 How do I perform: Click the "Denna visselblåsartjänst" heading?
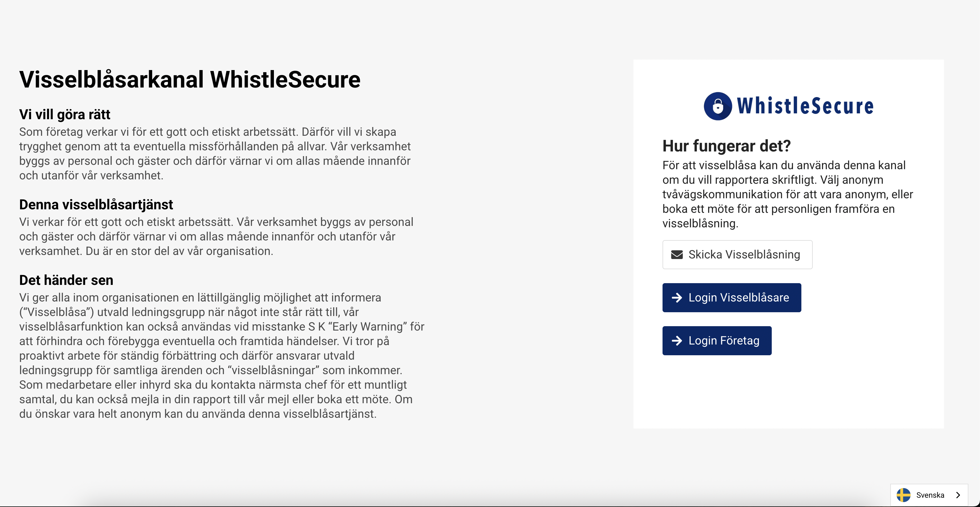tap(96, 204)
